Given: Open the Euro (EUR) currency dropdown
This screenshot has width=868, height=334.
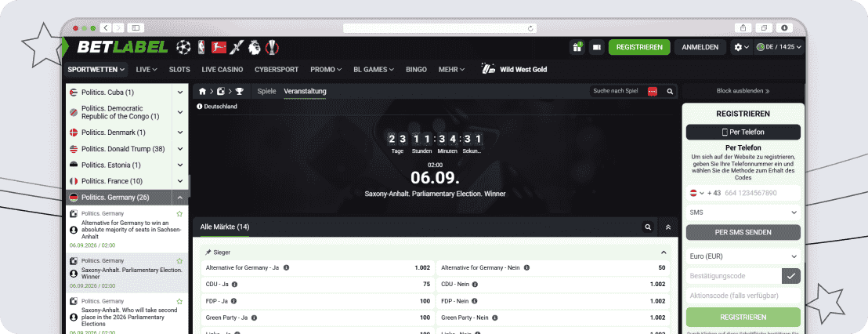Looking at the screenshot, I should [743, 256].
